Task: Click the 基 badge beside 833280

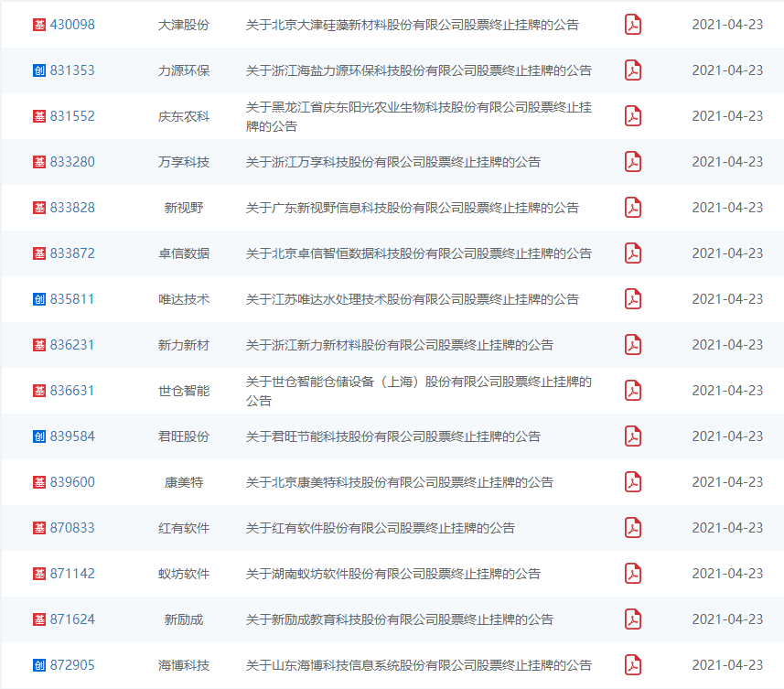Action: [39, 162]
